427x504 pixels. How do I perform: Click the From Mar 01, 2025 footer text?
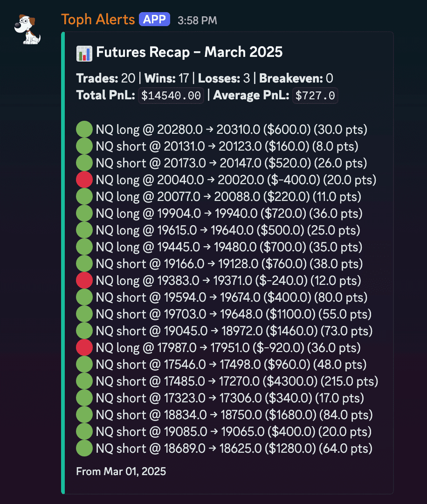(x=121, y=471)
